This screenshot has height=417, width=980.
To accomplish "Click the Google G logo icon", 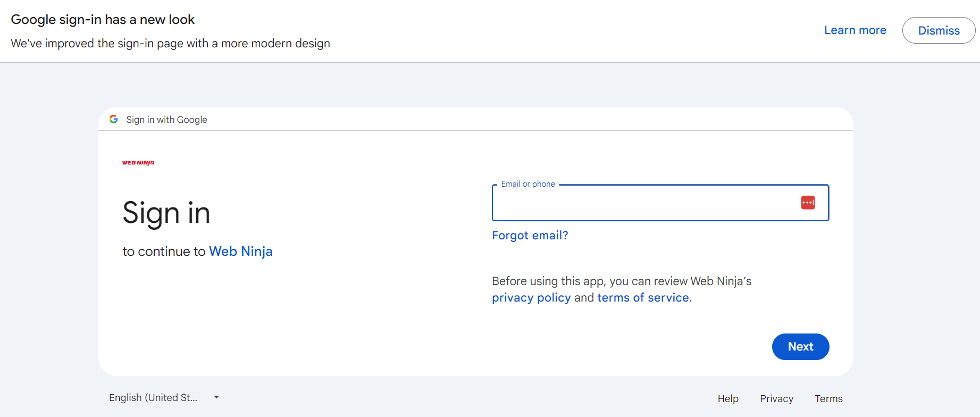I will click(113, 119).
